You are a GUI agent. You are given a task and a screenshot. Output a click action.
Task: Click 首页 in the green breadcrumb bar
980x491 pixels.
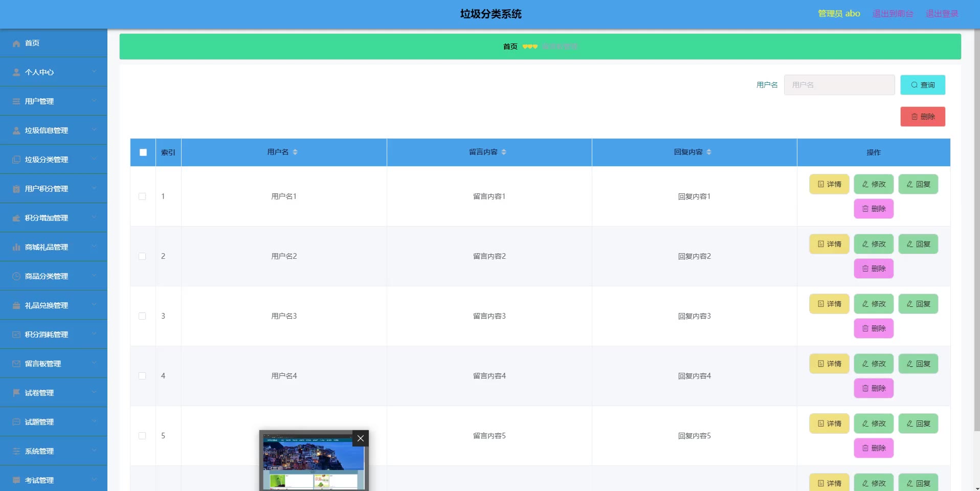(x=510, y=47)
